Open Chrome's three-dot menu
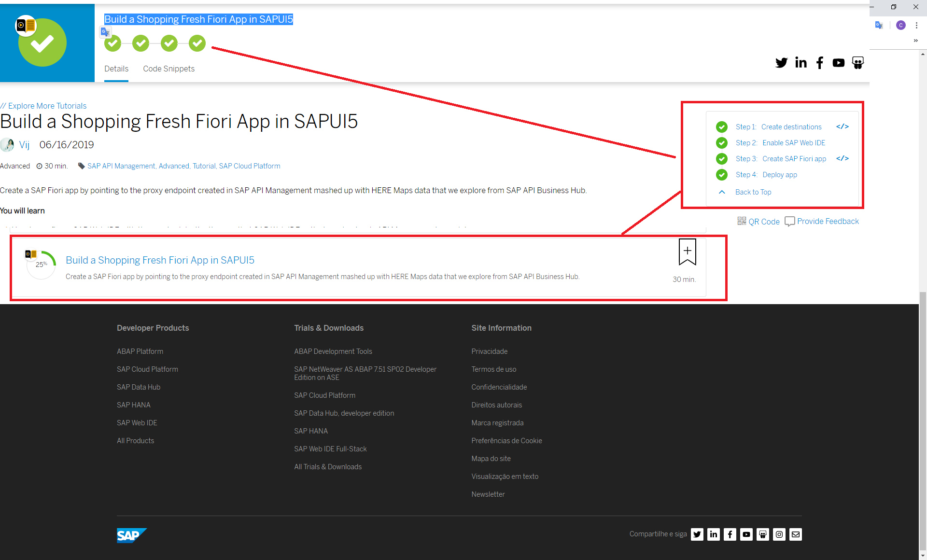The width and height of the screenshot is (927, 560). pyautogui.click(x=917, y=25)
